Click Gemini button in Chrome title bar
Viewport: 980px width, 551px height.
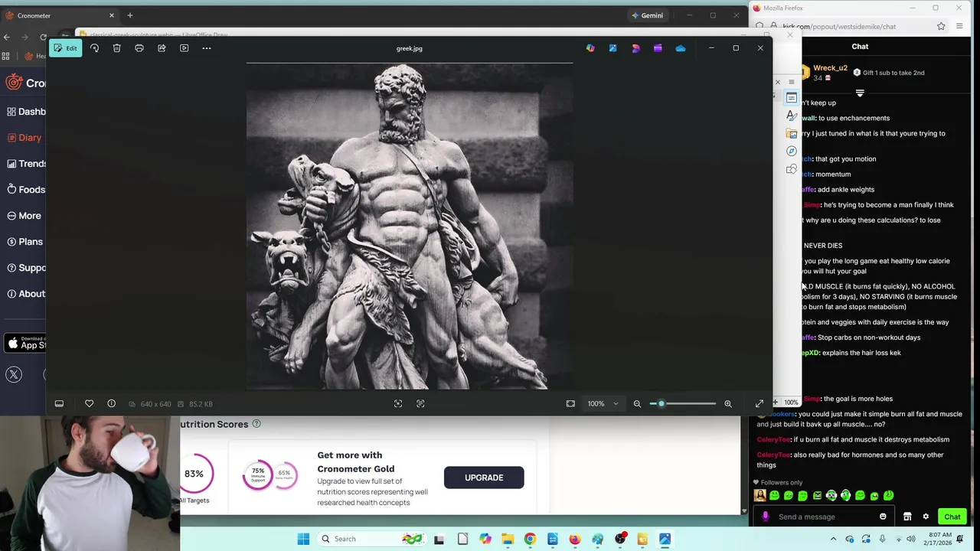[647, 15]
